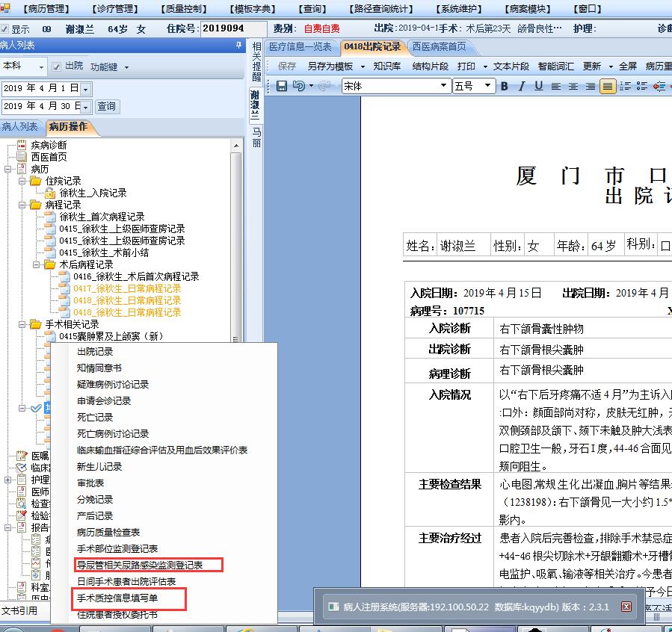The image size is (672, 632).
Task: Expand the 打印 dropdown arrow
Action: (x=485, y=66)
